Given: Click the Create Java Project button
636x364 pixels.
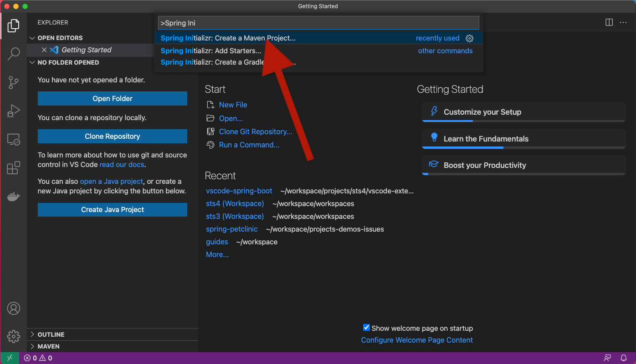Looking at the screenshot, I should click(x=113, y=209).
